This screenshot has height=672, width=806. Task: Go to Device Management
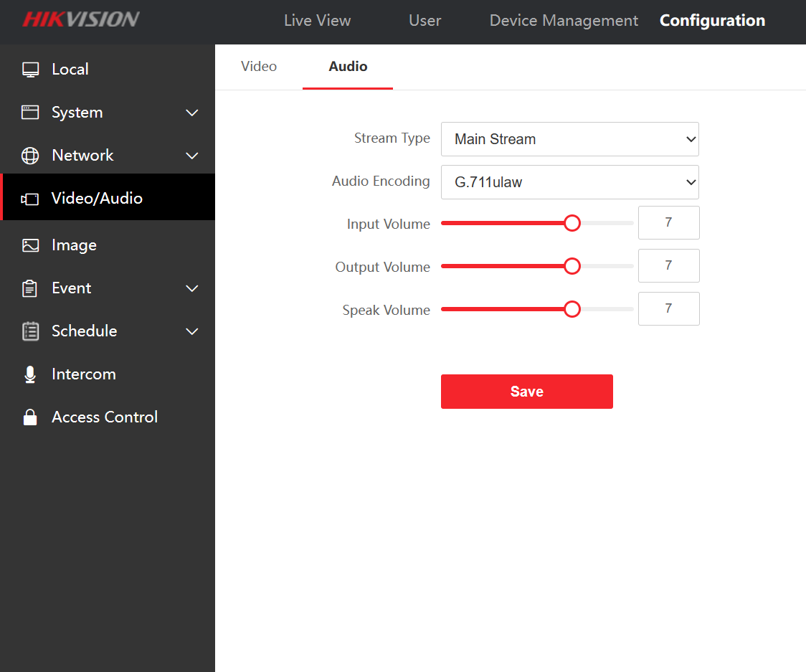[564, 21]
